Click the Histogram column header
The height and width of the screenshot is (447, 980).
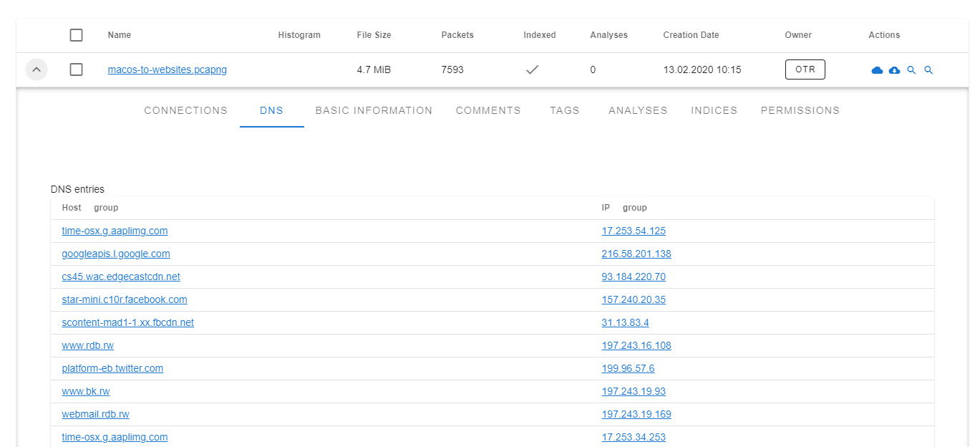[x=299, y=35]
